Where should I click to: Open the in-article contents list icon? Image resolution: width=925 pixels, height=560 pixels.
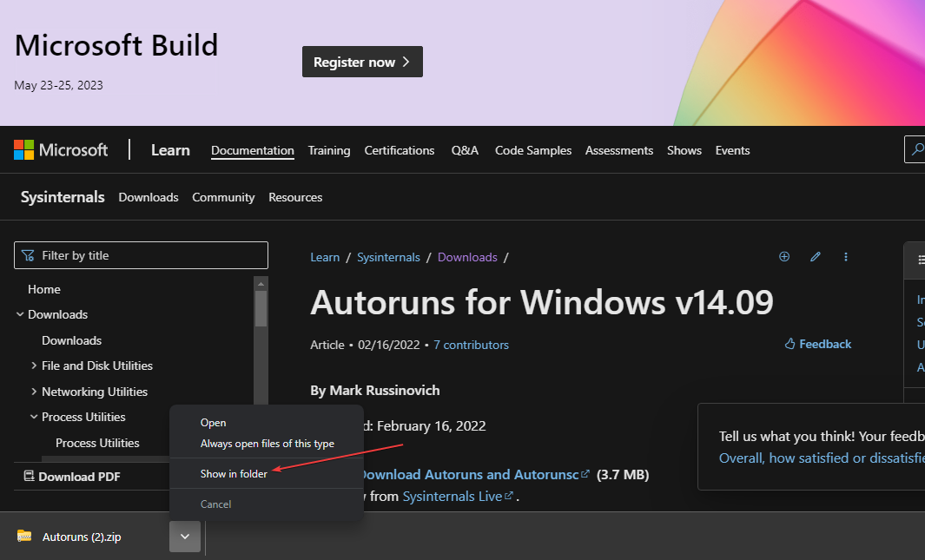[921, 260]
